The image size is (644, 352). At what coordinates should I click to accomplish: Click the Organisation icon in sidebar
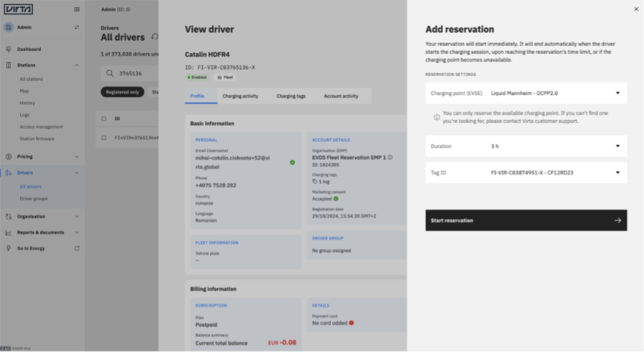point(9,216)
